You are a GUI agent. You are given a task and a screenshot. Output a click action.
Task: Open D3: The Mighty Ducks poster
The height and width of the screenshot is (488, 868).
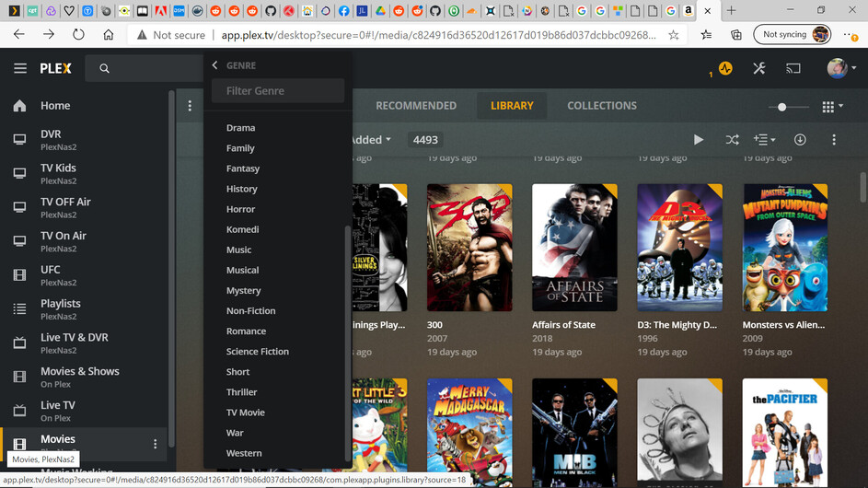click(x=680, y=248)
